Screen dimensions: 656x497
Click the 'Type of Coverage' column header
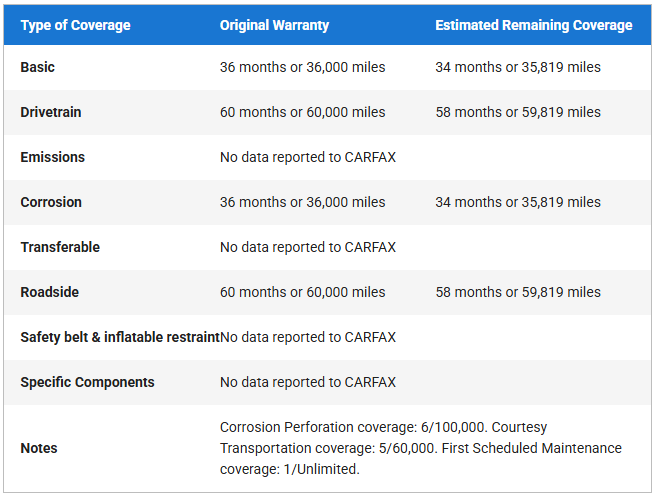coord(75,25)
